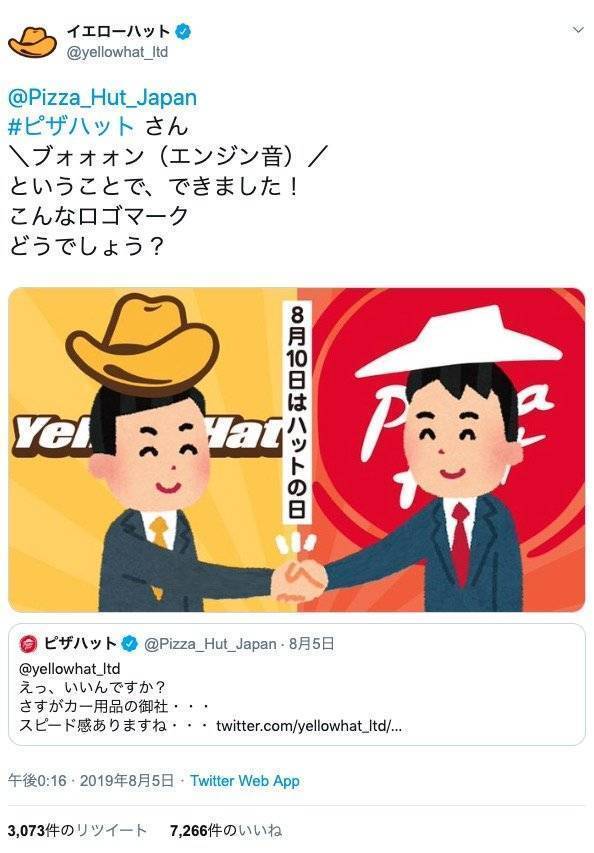Open the Yellow Hat cowboy hat avatar
The image size is (594, 853).
(x=32, y=41)
